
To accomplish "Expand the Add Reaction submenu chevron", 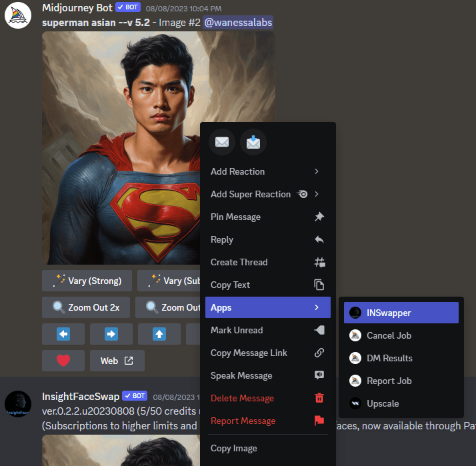I will click(x=317, y=171).
